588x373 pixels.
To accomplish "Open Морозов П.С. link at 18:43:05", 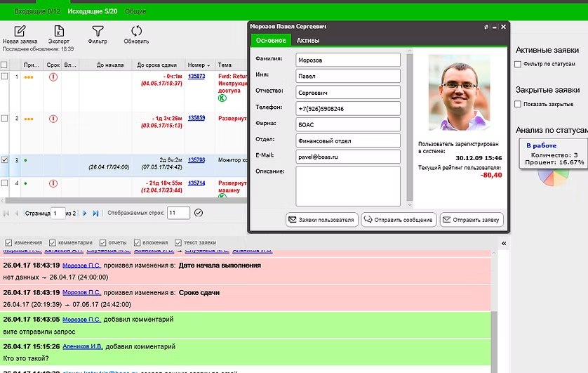I will tap(81, 320).
